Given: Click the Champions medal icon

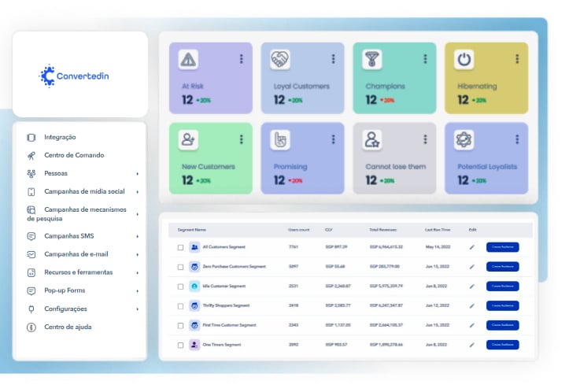Looking at the screenshot, I should point(372,59).
